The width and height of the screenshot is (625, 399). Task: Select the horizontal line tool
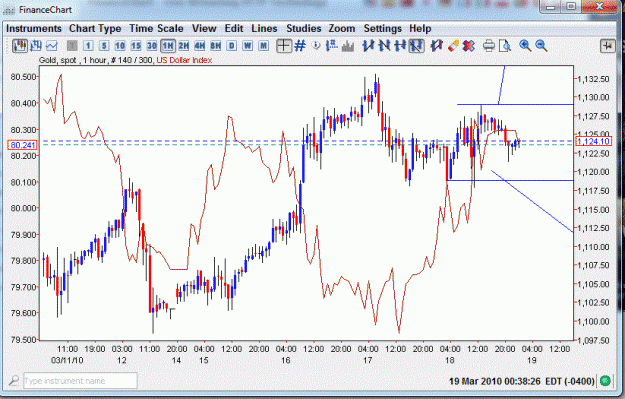(400, 46)
